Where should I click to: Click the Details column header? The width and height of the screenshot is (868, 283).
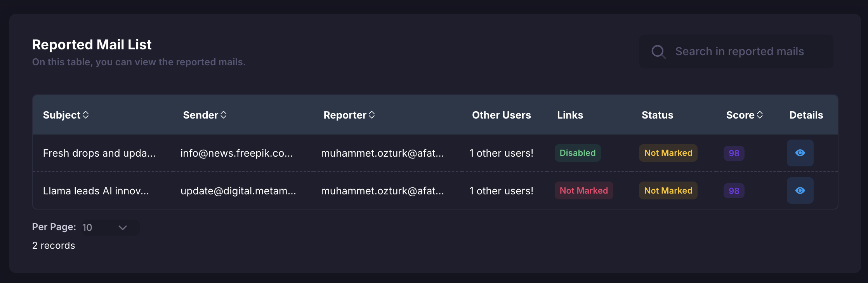pyautogui.click(x=806, y=115)
